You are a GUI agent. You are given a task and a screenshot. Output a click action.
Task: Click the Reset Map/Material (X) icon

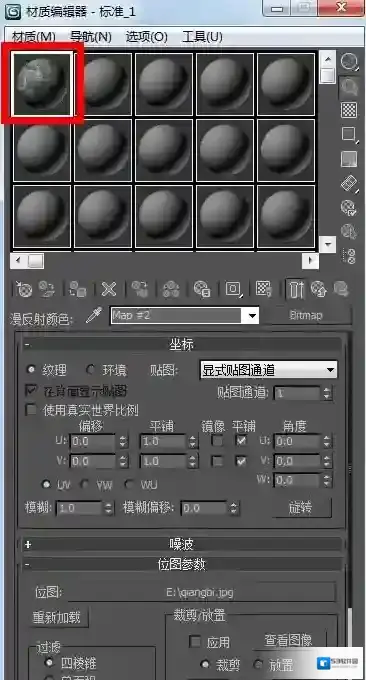[108, 289]
